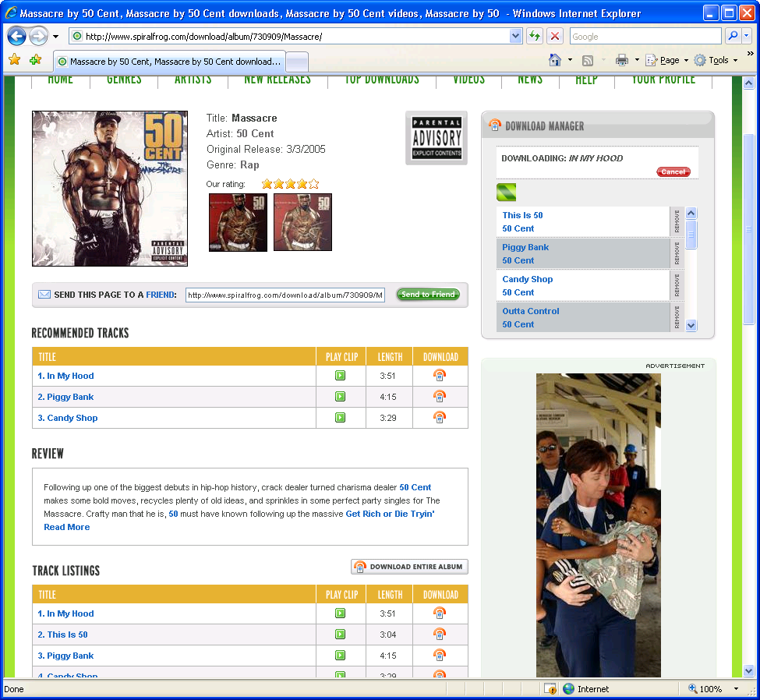
Task: Open the Page menu dropdown
Action: click(667, 60)
